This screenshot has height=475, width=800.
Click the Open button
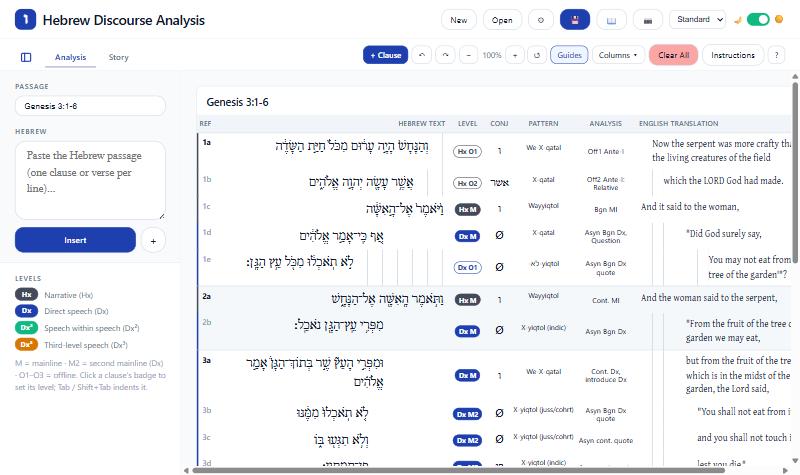[502, 20]
